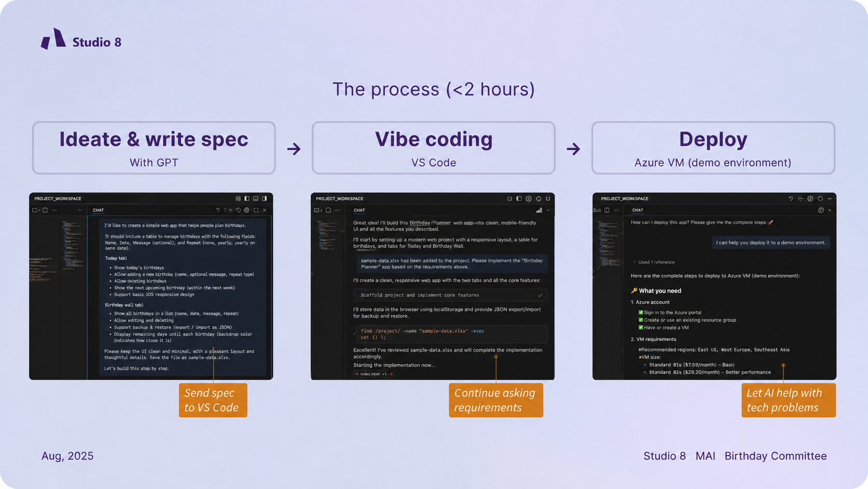
Task: Click back arrow icon in Deploy title bar
Action: tap(801, 199)
